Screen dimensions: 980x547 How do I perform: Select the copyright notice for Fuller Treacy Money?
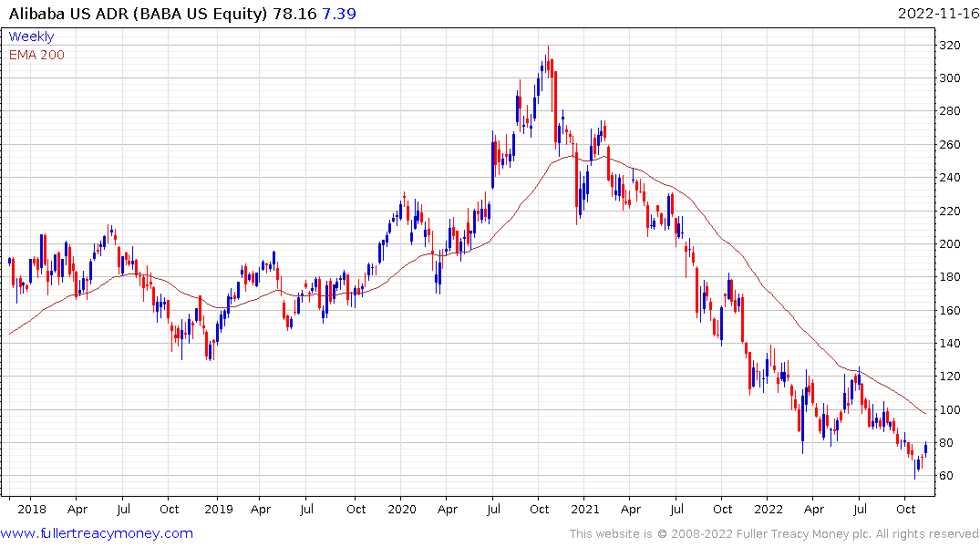pos(774,534)
